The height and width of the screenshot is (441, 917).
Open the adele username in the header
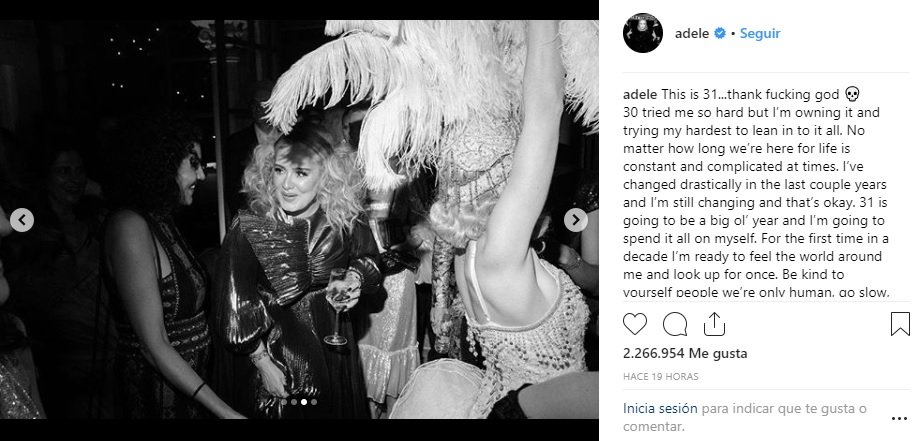[692, 33]
